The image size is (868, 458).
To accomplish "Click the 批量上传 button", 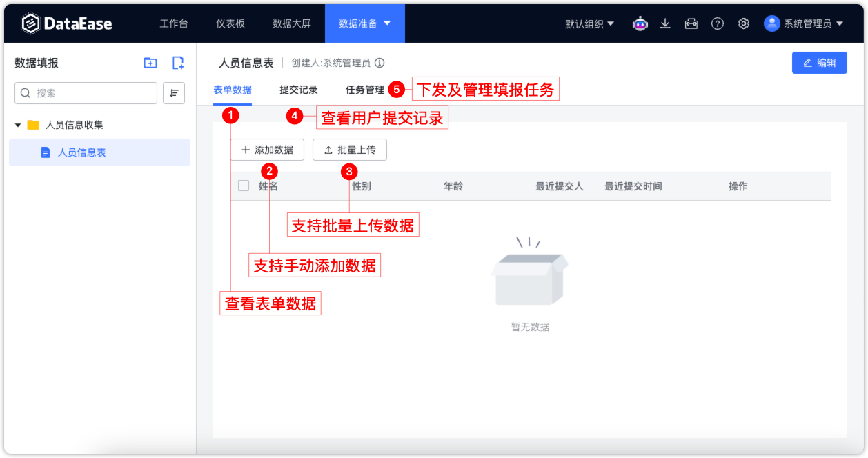I will (350, 150).
